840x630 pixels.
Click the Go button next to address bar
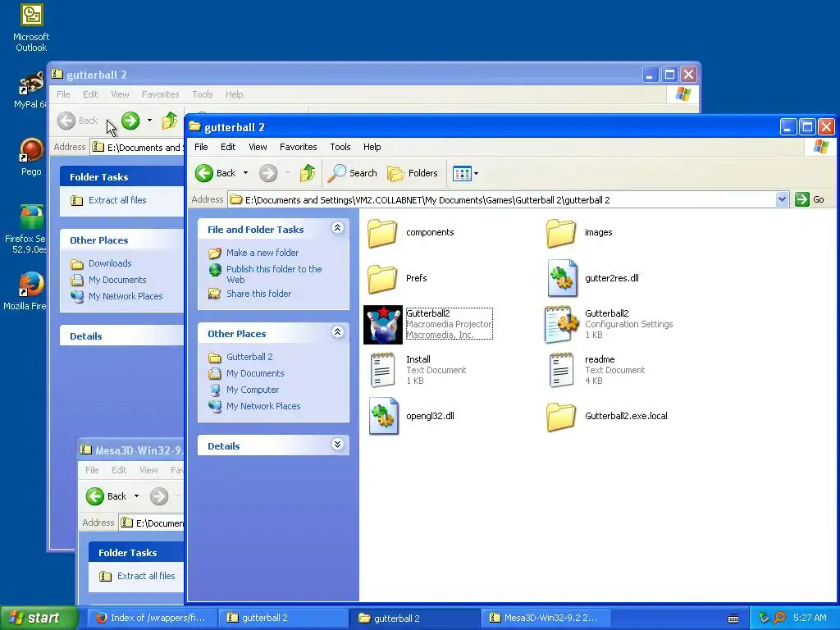tap(810, 200)
